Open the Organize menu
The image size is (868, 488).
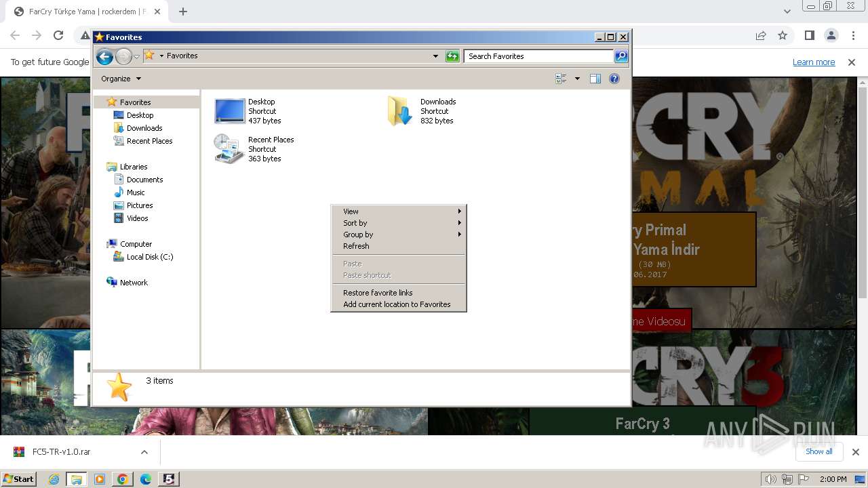tap(121, 79)
